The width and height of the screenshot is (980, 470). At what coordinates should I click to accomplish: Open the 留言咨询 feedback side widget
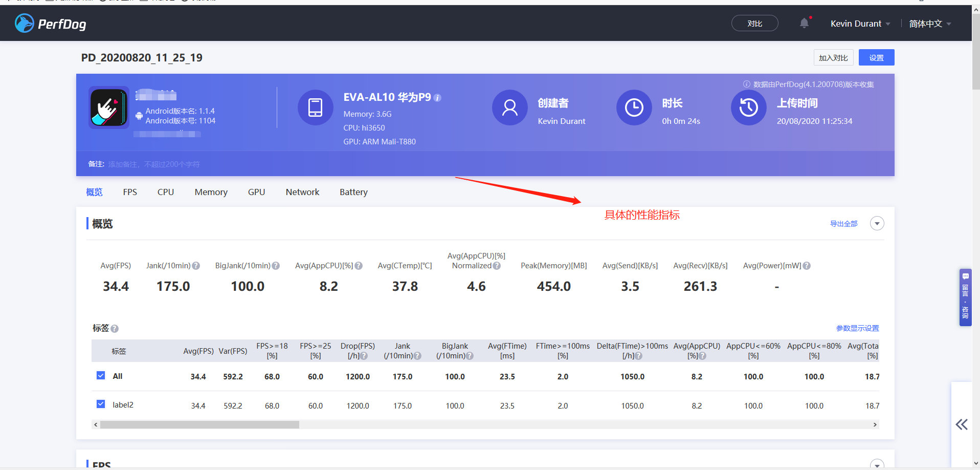tap(965, 297)
